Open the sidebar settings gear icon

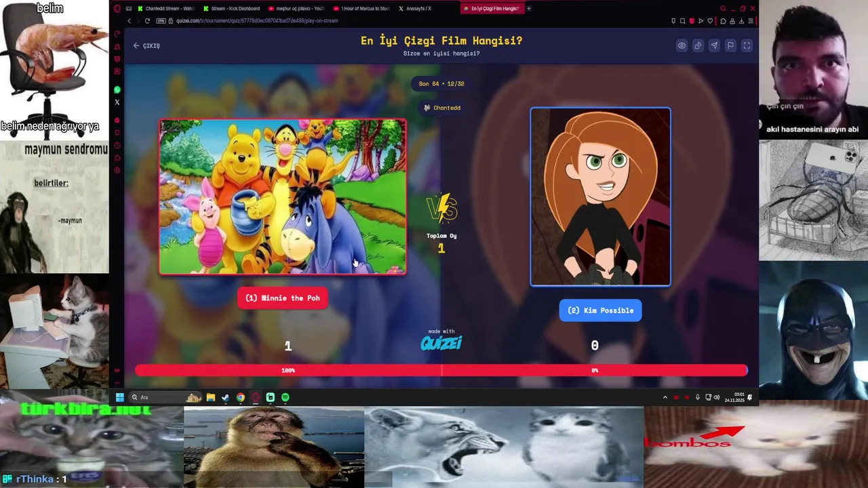(x=117, y=170)
